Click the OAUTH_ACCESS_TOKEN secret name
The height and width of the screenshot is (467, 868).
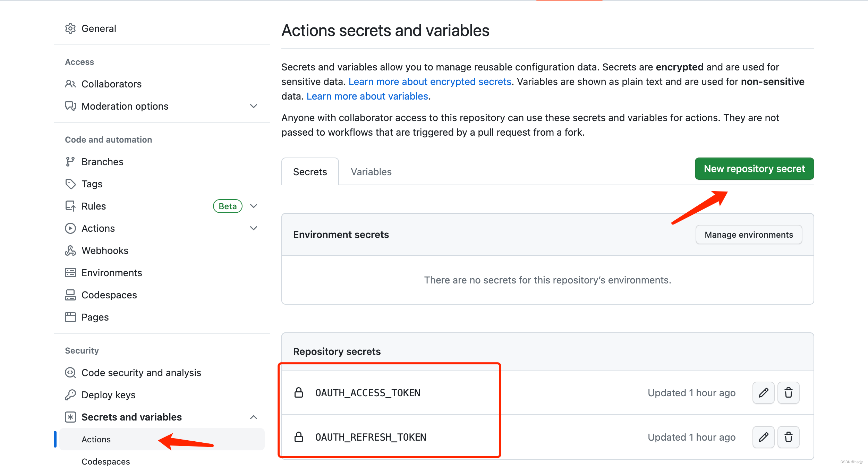(368, 393)
